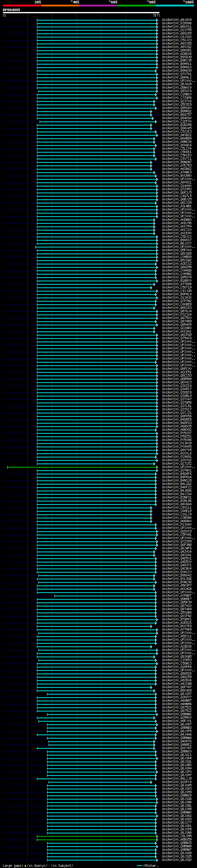Select label UniRef100_Q1DXC9

click(177, 531)
